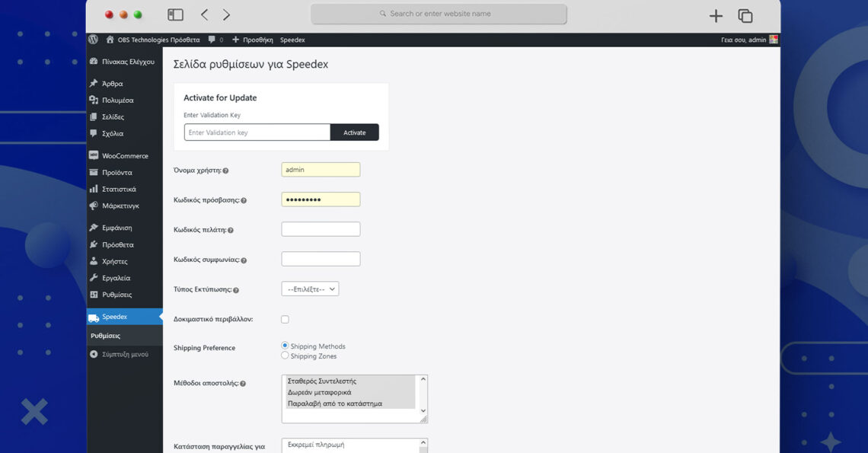Click the Πίνακας Ελέγχου dashboard icon

click(94, 62)
